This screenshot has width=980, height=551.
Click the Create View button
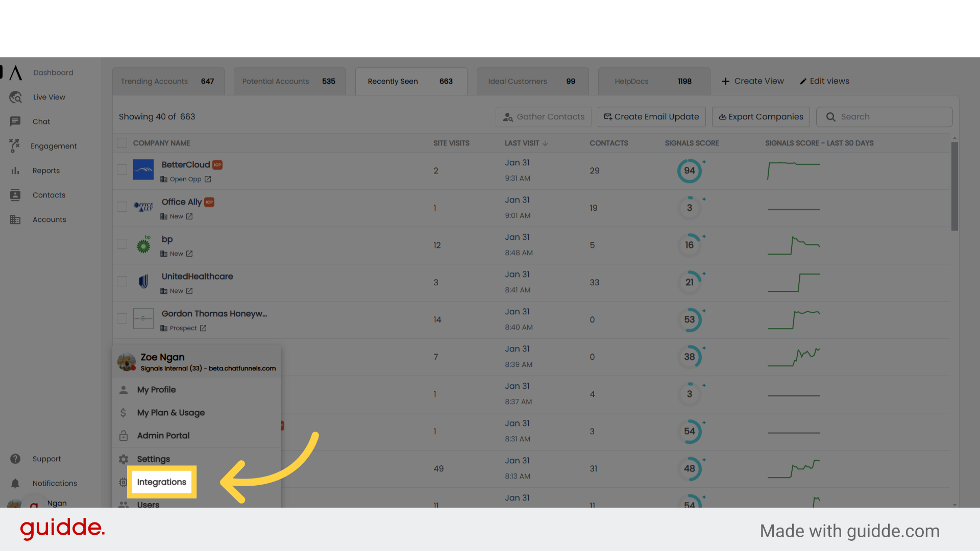pos(753,81)
